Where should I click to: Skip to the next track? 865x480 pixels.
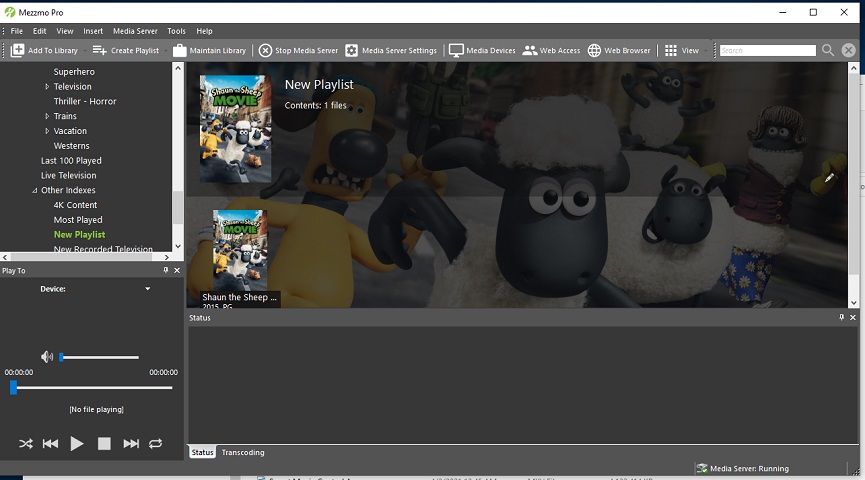click(131, 444)
